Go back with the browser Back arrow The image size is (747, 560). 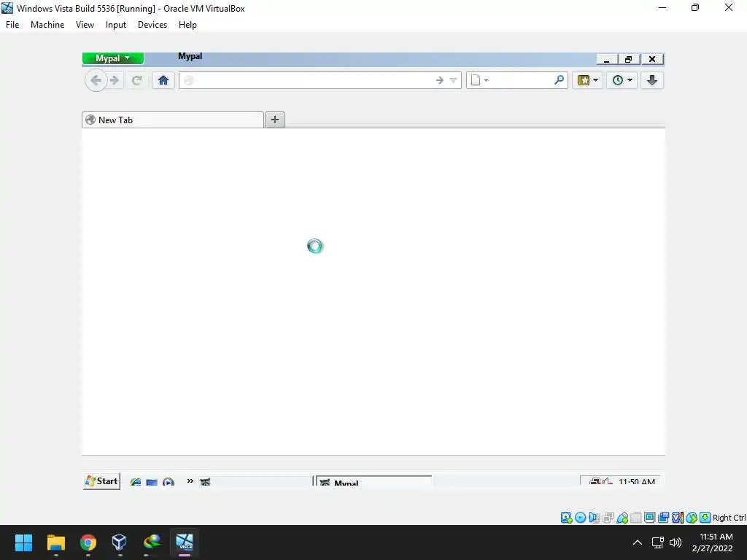point(96,80)
